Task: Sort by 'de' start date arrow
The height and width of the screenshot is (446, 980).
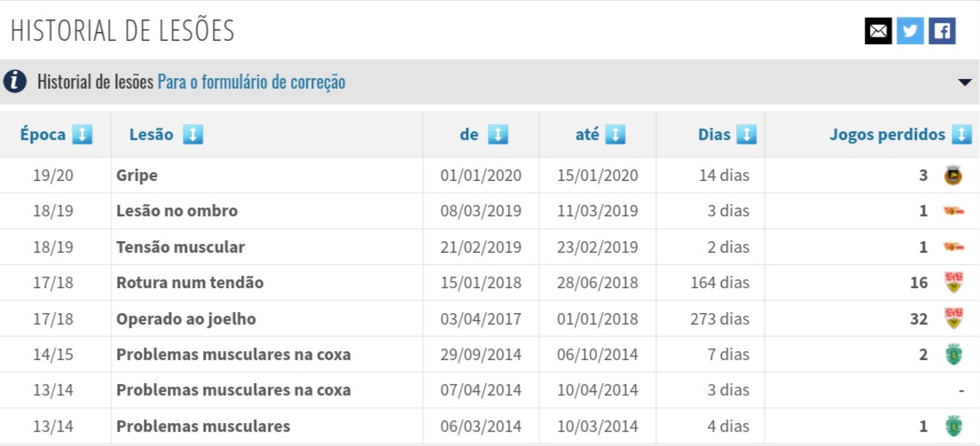Action: (x=498, y=135)
